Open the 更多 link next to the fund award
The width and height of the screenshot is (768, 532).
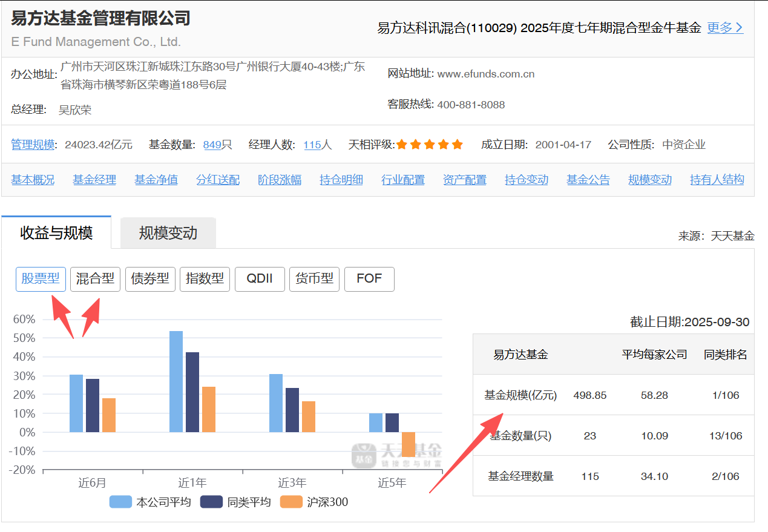point(725,28)
